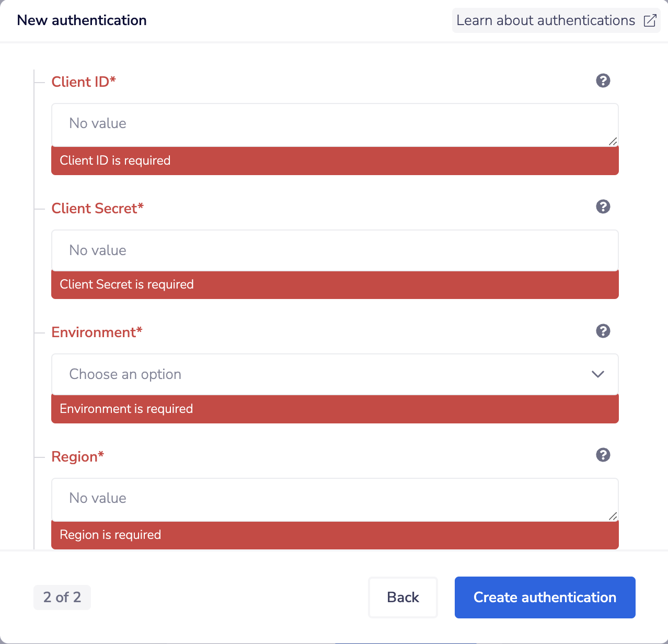Screen dimensions: 668x644
Task: Focus the Region input field
Action: coord(335,499)
